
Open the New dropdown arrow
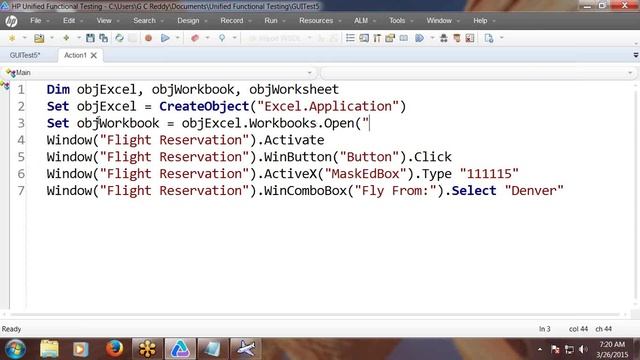(24, 38)
